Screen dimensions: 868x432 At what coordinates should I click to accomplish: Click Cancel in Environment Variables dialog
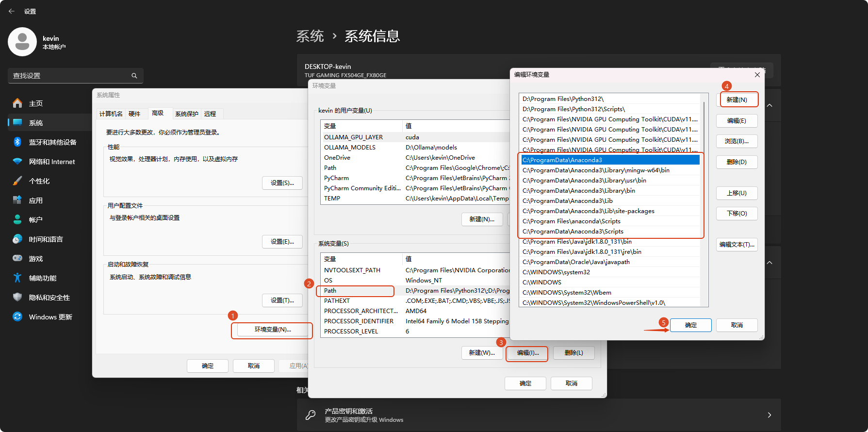[572, 383]
